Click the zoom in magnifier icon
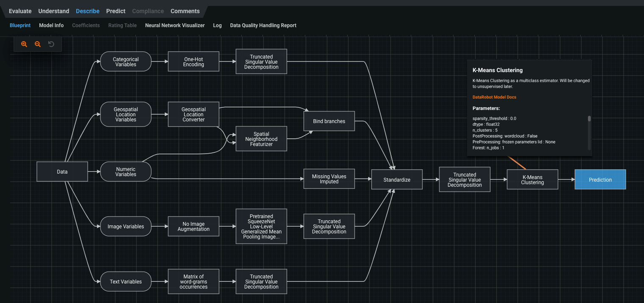 pyautogui.click(x=24, y=44)
